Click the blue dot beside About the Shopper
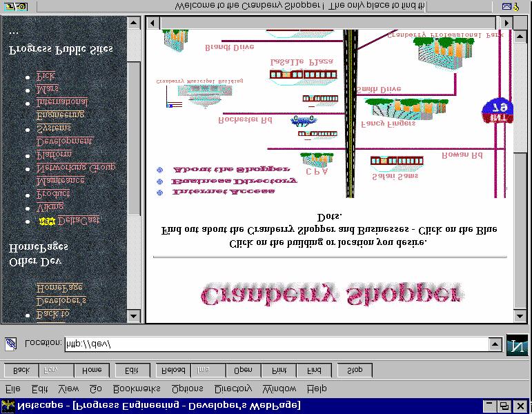This screenshot has width=532, height=414. coord(159,170)
